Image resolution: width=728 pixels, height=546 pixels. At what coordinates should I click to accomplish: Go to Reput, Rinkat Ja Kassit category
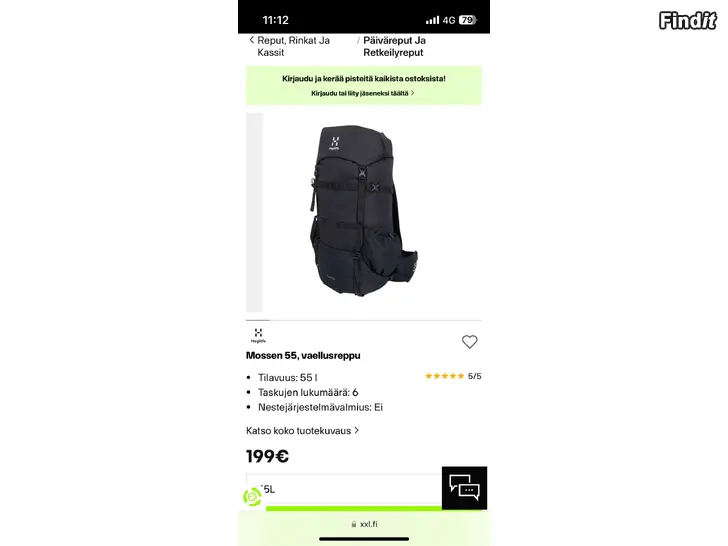(293, 46)
